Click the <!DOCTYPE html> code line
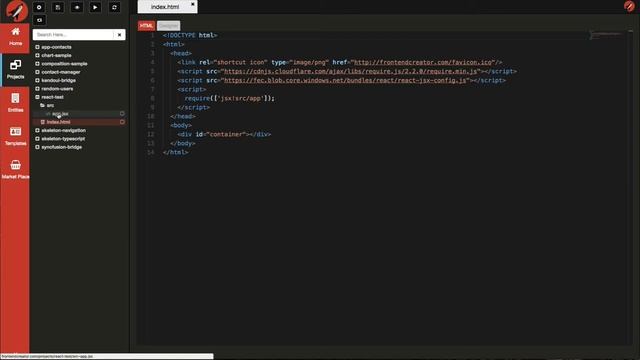Viewport: 640px width, 360px height. (x=190, y=36)
